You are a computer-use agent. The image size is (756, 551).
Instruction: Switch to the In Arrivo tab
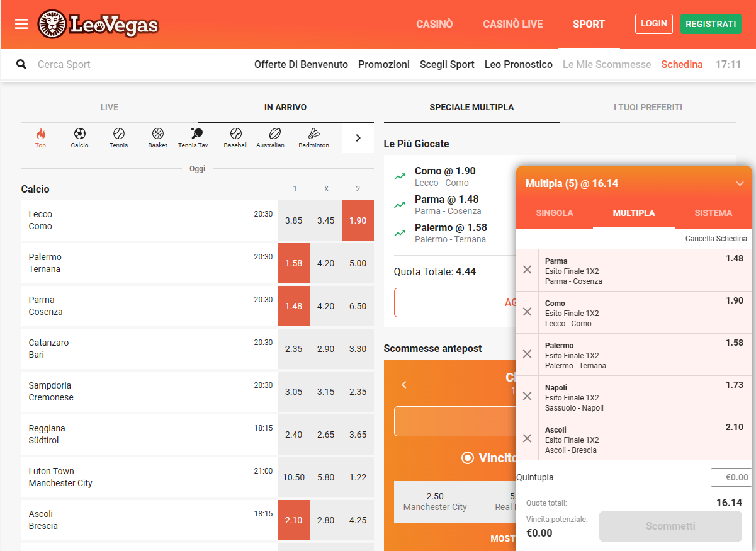tap(286, 107)
